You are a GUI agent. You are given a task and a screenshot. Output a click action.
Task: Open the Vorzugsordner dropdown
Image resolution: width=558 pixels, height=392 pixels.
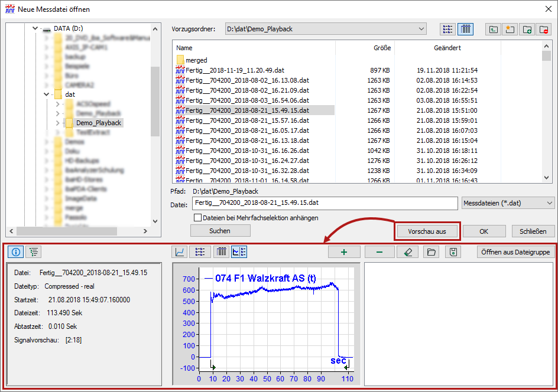[421, 29]
